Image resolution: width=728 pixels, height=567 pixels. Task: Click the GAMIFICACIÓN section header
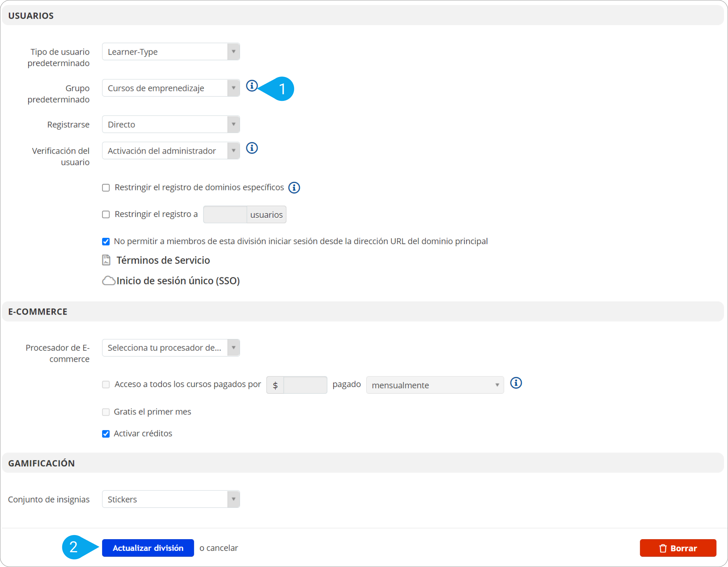click(x=363, y=463)
